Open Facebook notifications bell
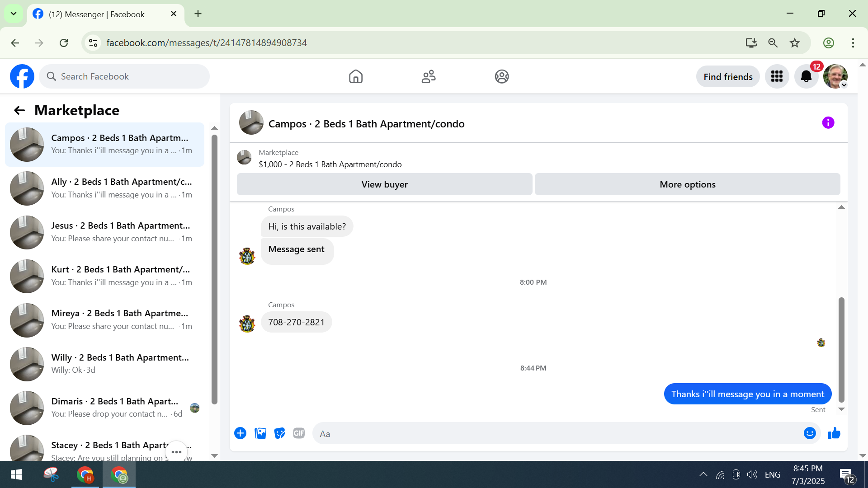The width and height of the screenshot is (868, 488). click(806, 77)
